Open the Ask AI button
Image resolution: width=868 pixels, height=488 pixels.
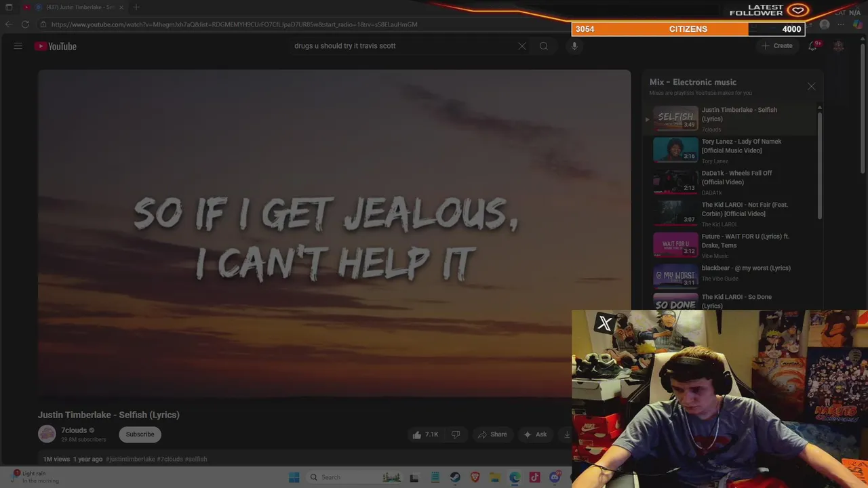(x=535, y=434)
